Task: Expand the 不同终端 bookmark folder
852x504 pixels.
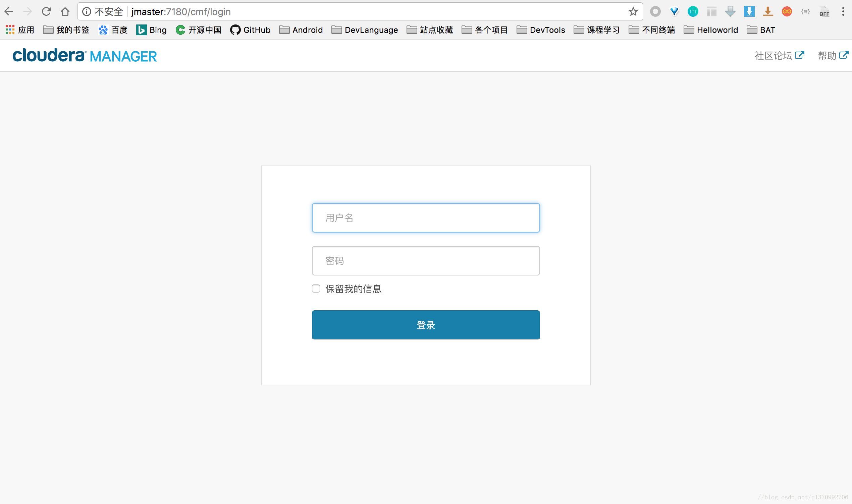Action: click(x=652, y=30)
